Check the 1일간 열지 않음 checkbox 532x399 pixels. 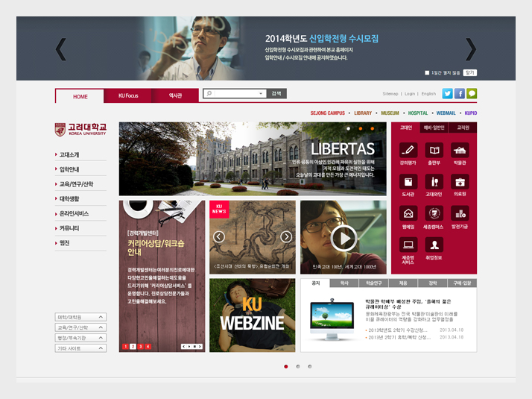(427, 72)
